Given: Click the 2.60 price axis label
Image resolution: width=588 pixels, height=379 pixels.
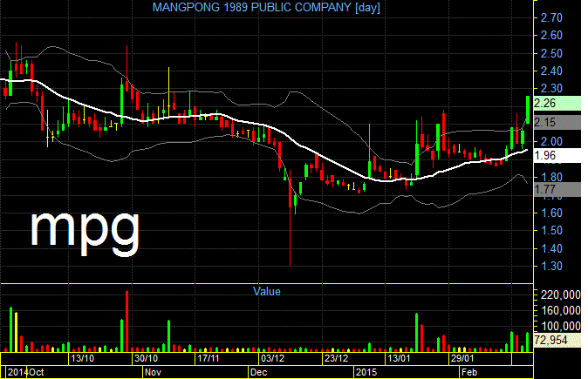Looking at the screenshot, I should (x=550, y=35).
